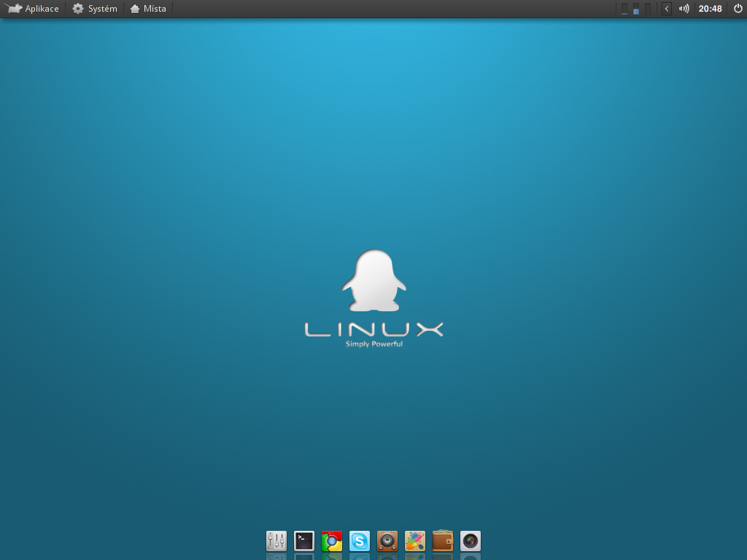
Task: Click the power button in top panel
Action: (738, 9)
